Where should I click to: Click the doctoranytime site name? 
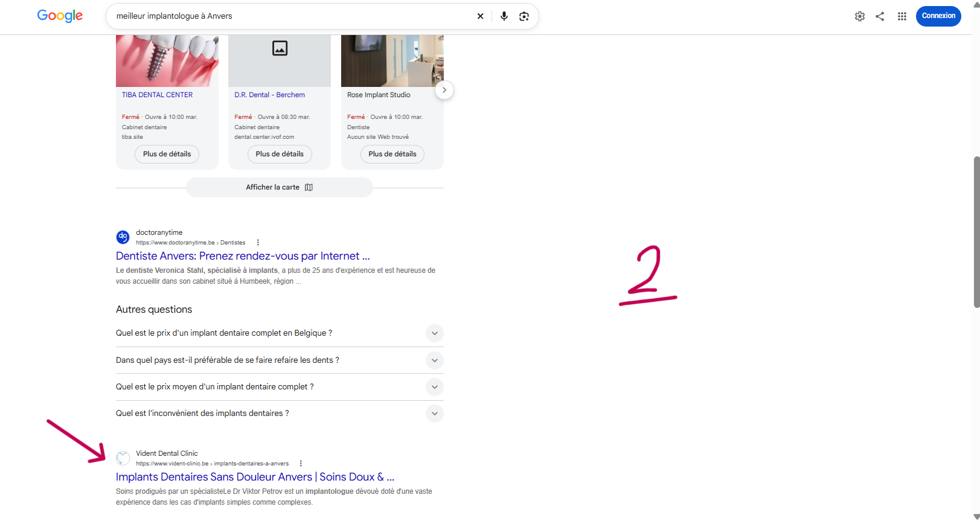(x=159, y=232)
